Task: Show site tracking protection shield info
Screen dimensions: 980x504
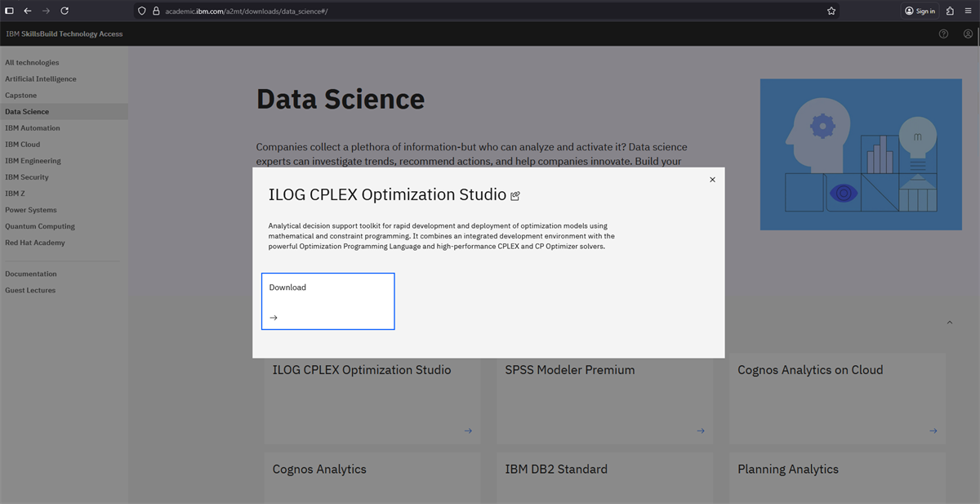Action: tap(141, 11)
